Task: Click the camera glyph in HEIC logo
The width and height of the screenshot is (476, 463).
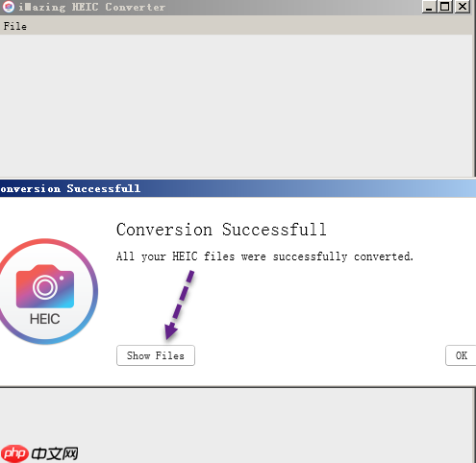Action: click(45, 286)
